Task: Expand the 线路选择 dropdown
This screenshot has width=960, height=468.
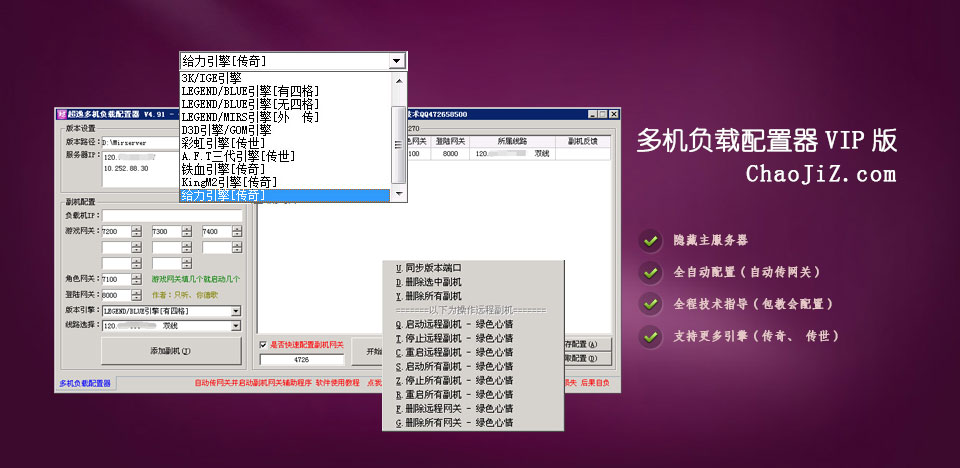Action: (236, 326)
